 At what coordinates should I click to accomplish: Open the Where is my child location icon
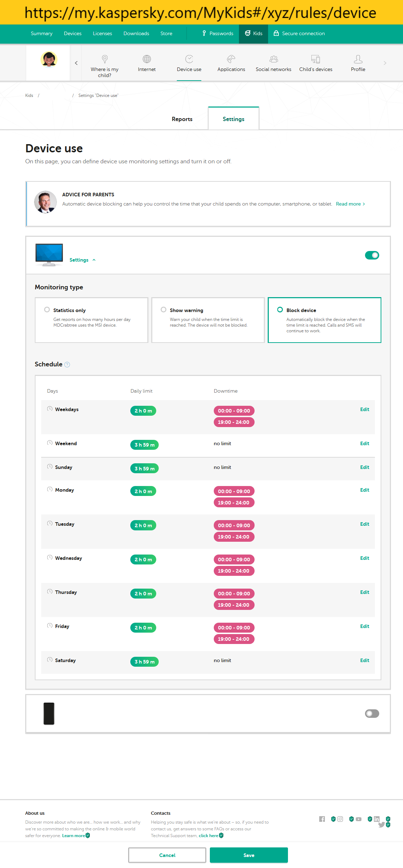click(x=105, y=59)
